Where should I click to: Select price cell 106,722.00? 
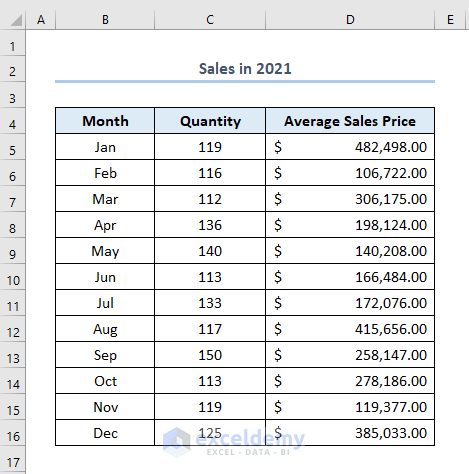(x=350, y=173)
